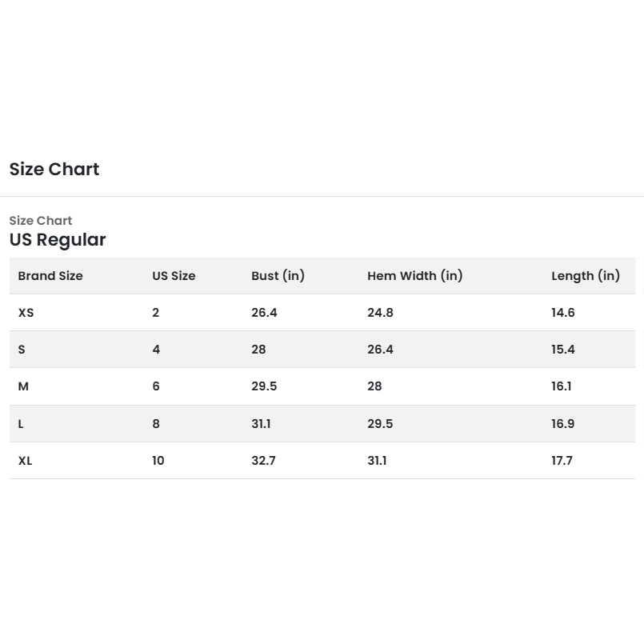Click the Bust (in) column header
Viewport: 644px width, 644px height.
click(x=278, y=276)
